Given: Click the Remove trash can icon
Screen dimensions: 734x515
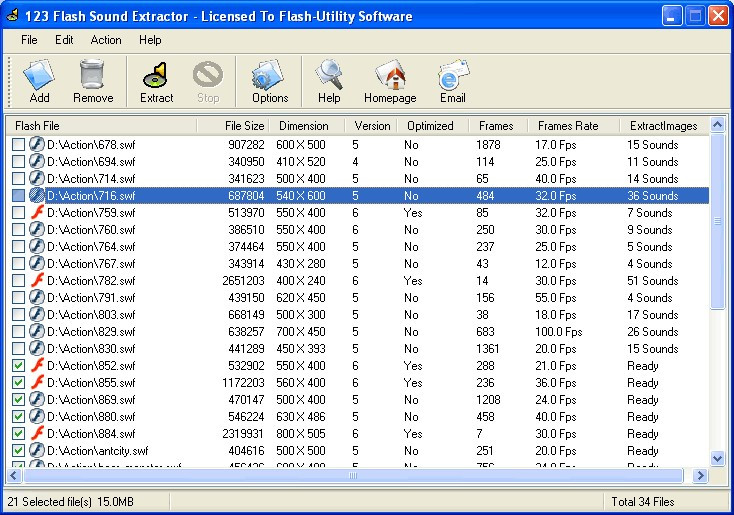Looking at the screenshot, I should click(92, 74).
